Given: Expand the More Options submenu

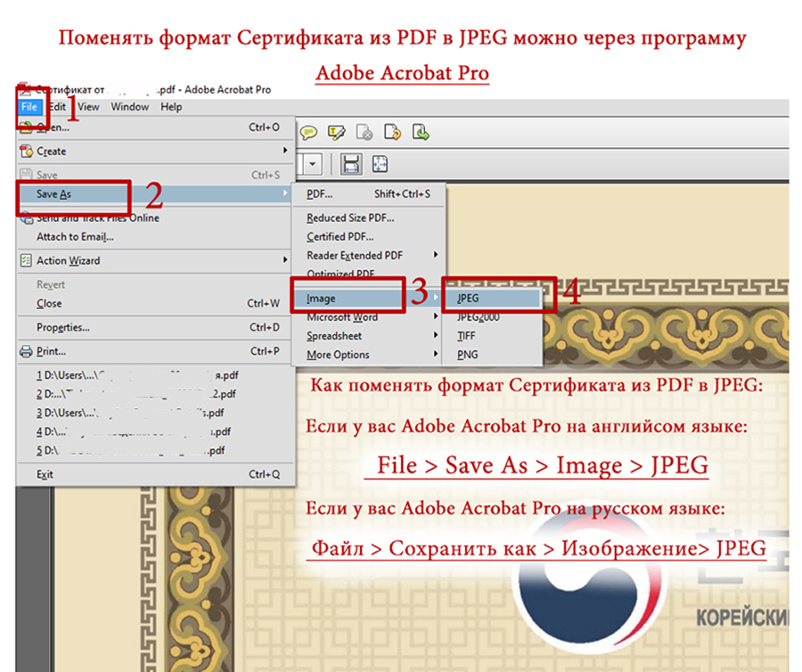Looking at the screenshot, I should point(436,355).
